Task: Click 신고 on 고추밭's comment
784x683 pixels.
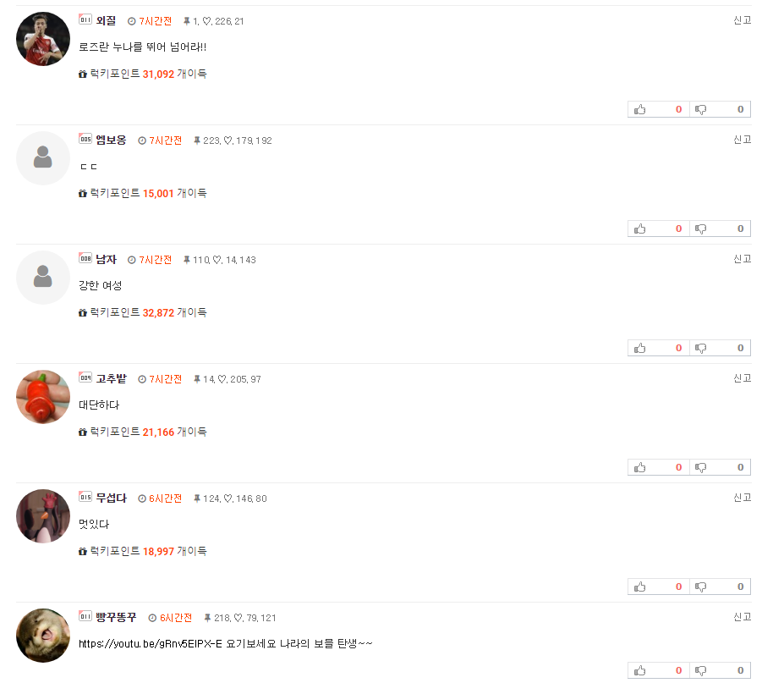Action: tap(742, 378)
